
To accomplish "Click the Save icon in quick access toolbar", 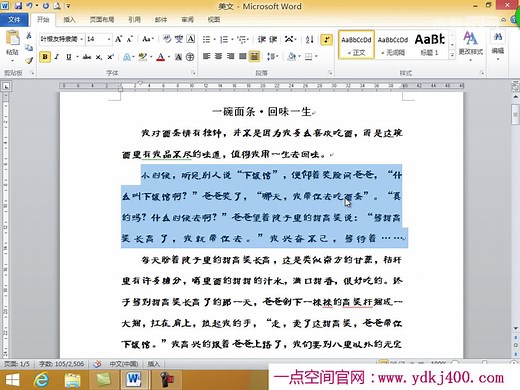I will pos(18,6).
